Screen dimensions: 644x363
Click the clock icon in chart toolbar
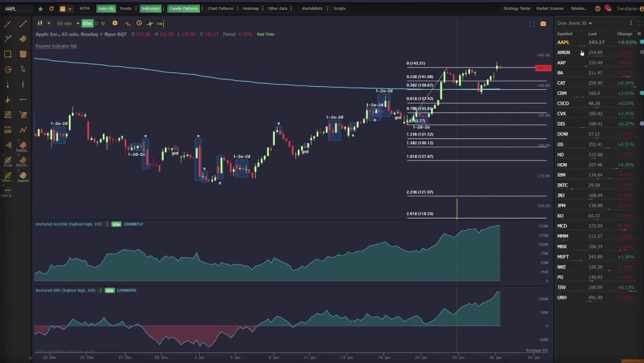(139, 23)
